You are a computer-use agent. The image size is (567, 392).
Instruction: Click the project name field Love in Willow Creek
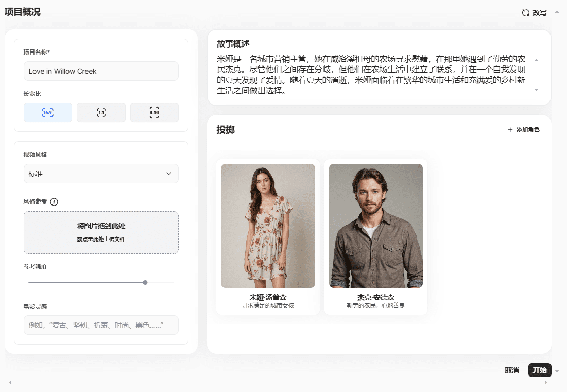[x=101, y=71]
